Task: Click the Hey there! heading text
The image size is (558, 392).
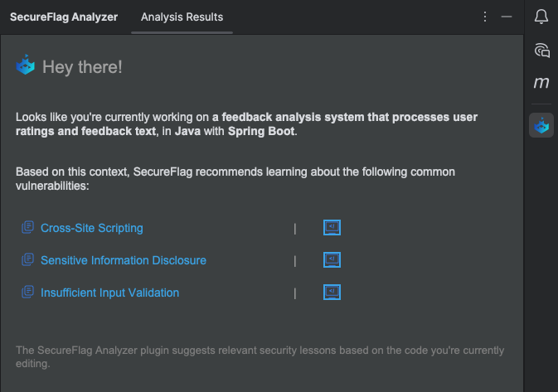Action: click(82, 67)
